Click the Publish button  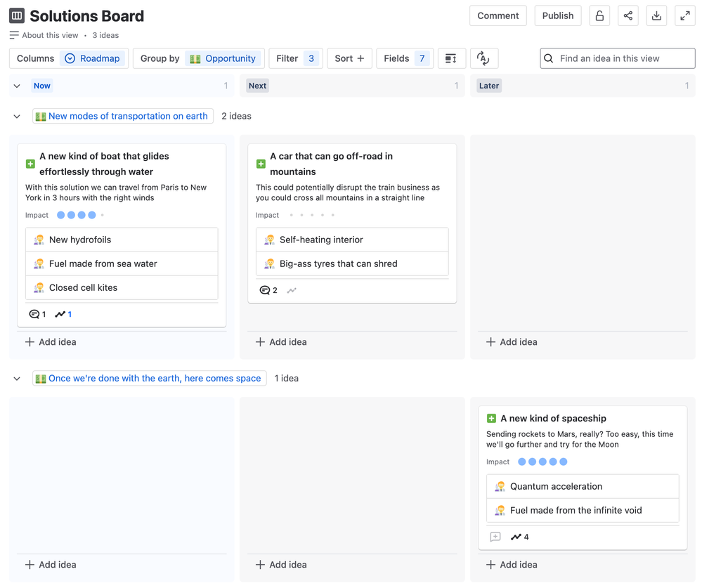(557, 15)
